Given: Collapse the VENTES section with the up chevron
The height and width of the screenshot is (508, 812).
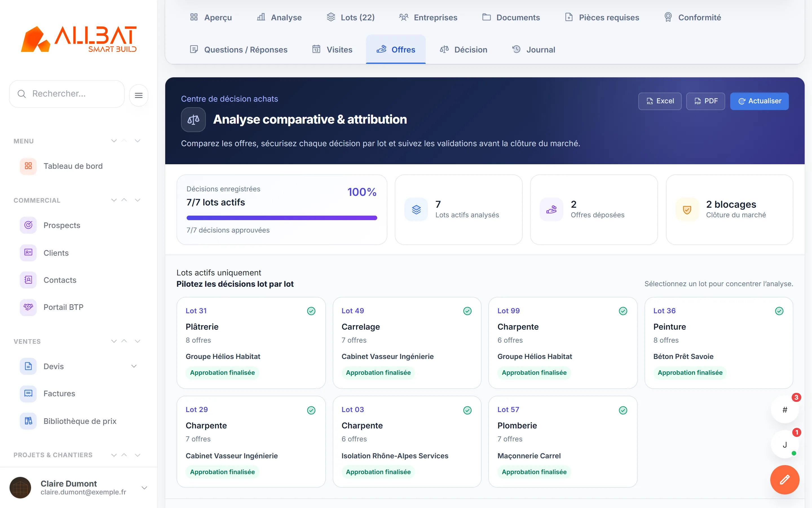Looking at the screenshot, I should pyautogui.click(x=124, y=341).
